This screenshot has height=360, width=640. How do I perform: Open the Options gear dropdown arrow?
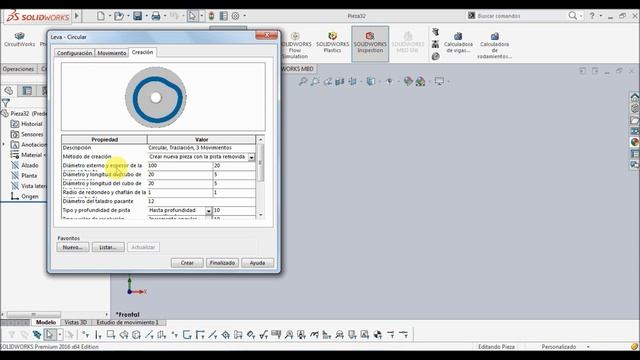point(244,16)
